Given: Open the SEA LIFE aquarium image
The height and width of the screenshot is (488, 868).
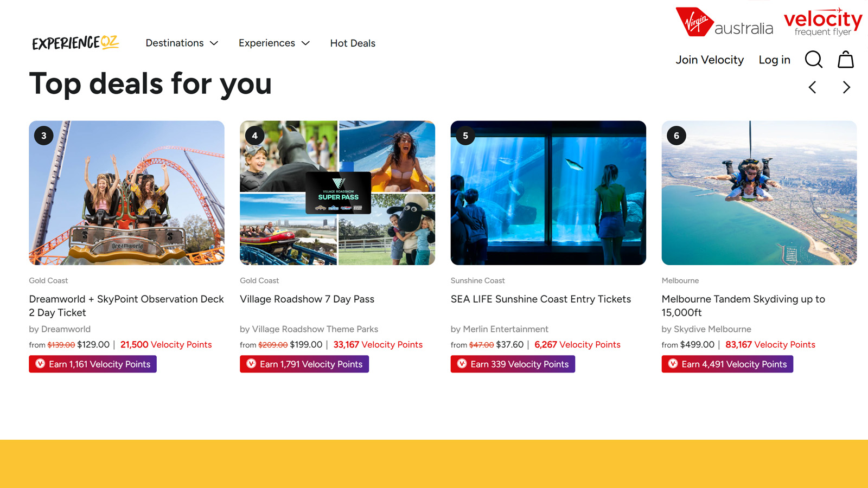Looking at the screenshot, I should tap(548, 192).
